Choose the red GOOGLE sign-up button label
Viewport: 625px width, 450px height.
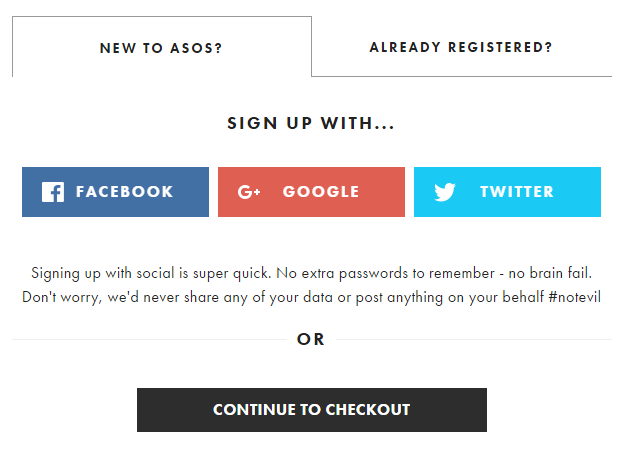321,192
